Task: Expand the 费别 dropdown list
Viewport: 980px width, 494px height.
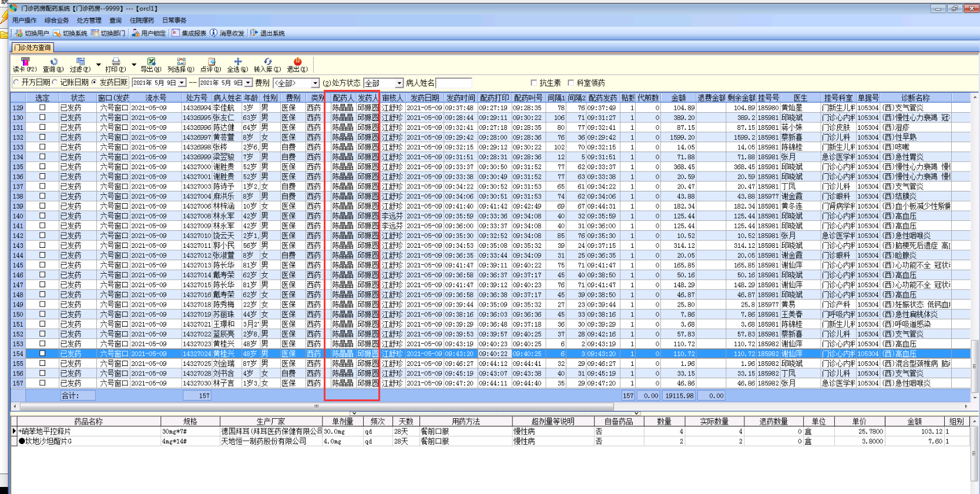Action: pyautogui.click(x=315, y=83)
